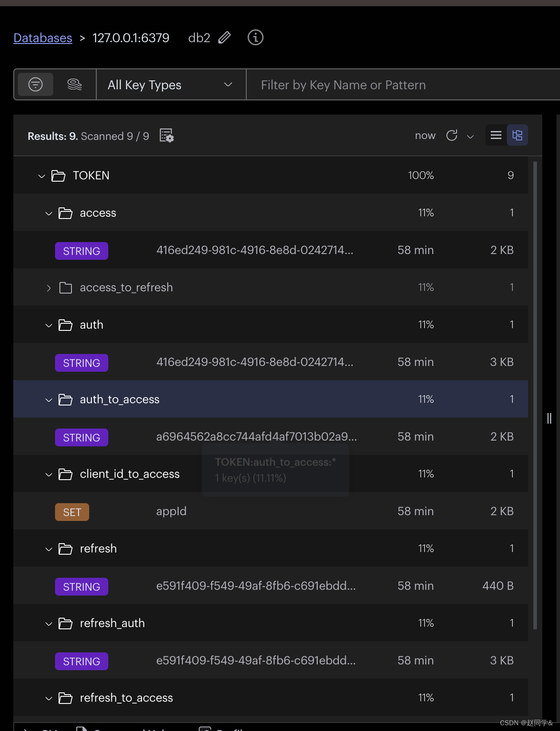Click the 127.0.0.1:6379 host label
Viewport: 560px width, 731px height.
(131, 38)
